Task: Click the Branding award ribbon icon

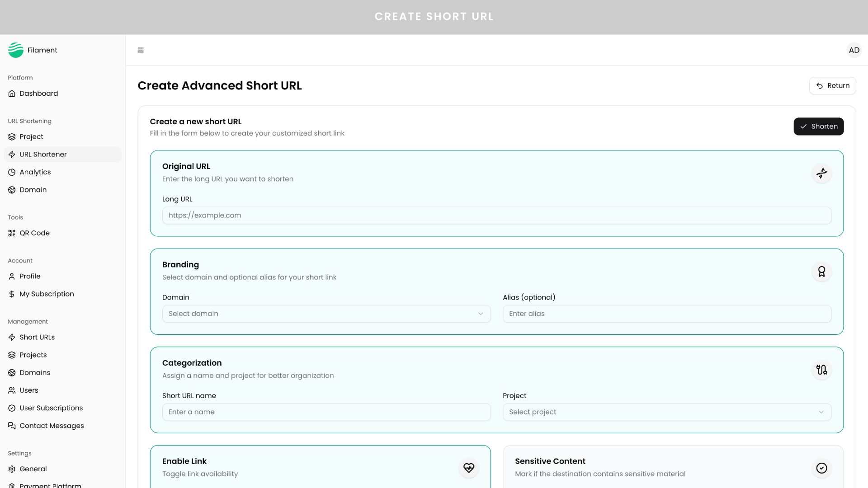Action: click(x=821, y=272)
